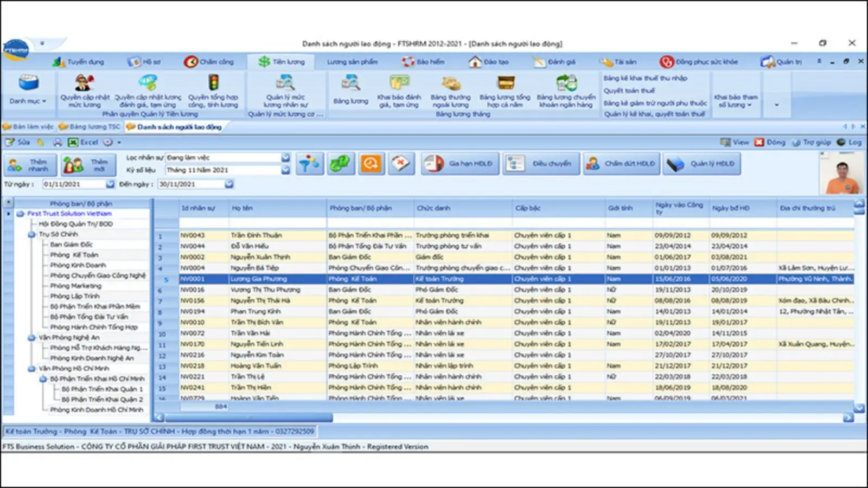Collapse the Trụ Sở Chính tree node

(32, 234)
